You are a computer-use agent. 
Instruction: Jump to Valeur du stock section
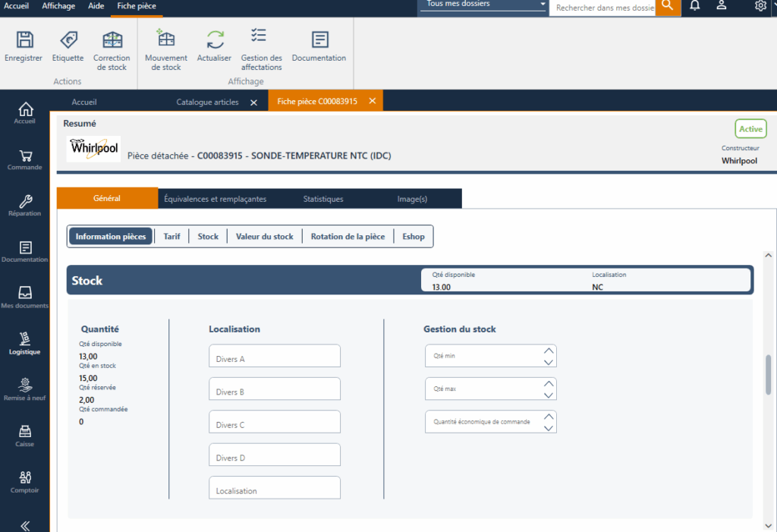[x=264, y=237]
